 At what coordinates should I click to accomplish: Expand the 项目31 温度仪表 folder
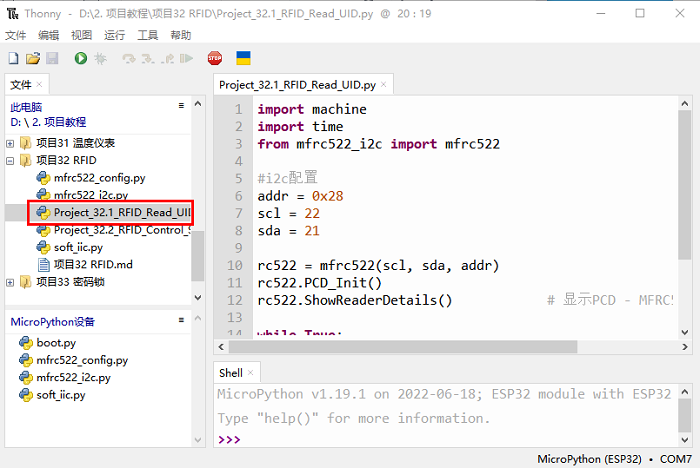coord(10,143)
